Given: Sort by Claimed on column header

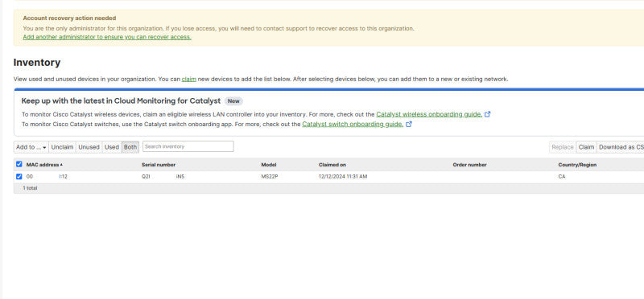Looking at the screenshot, I should pos(332,165).
